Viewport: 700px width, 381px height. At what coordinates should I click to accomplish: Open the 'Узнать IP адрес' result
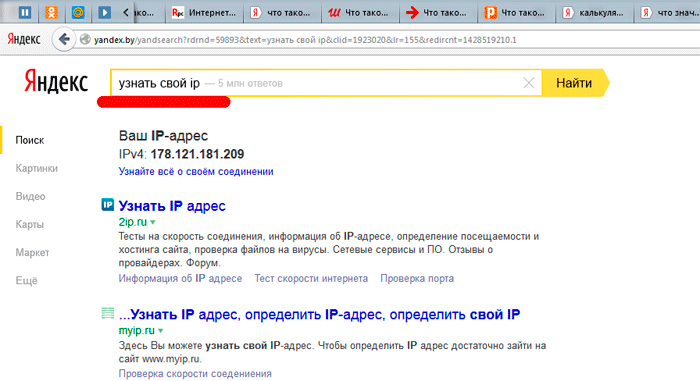pos(172,206)
